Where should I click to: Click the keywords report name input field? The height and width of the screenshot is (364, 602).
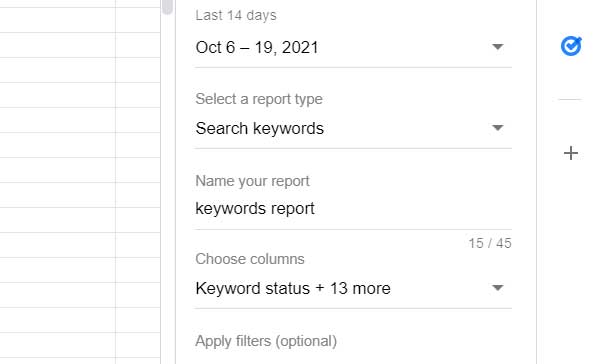(353, 209)
